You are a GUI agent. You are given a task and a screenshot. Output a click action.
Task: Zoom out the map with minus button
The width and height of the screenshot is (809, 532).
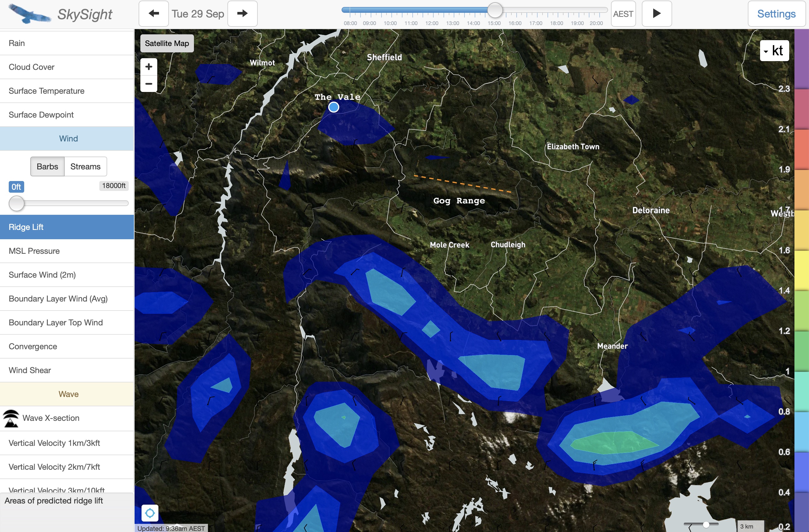point(149,84)
